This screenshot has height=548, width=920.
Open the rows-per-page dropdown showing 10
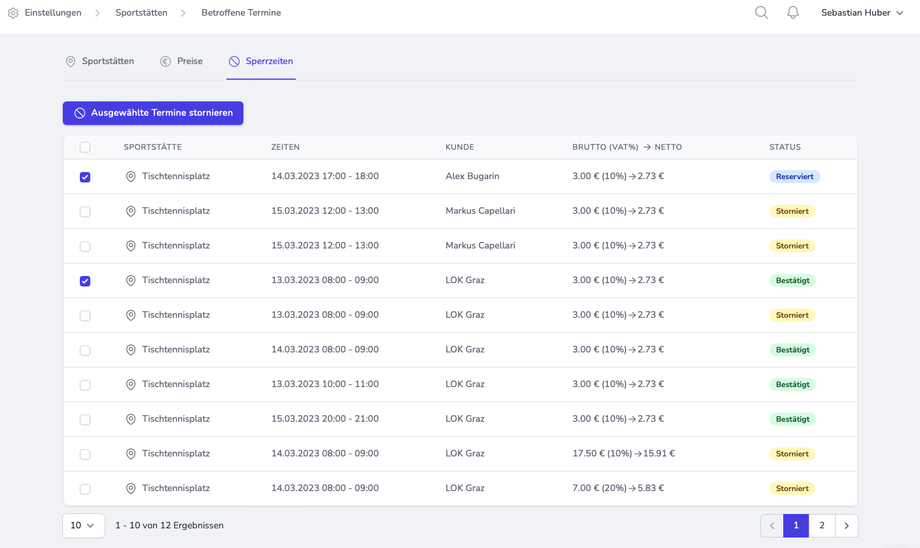(x=83, y=526)
